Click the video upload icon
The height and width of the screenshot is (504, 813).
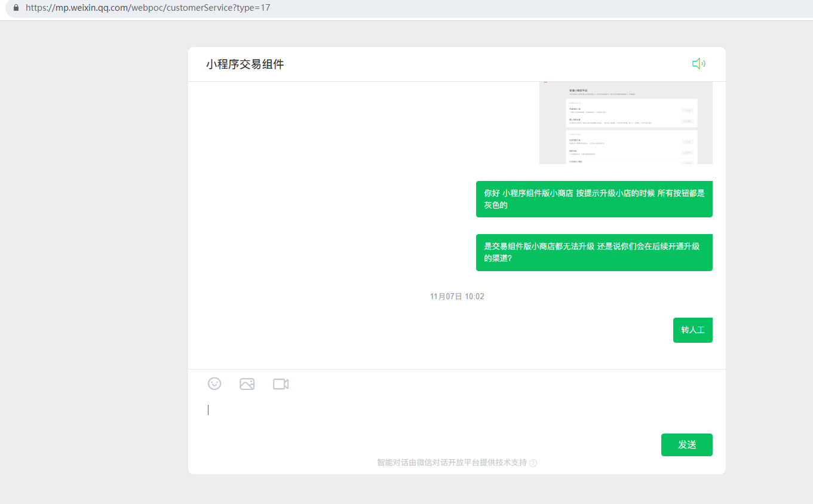click(x=281, y=384)
